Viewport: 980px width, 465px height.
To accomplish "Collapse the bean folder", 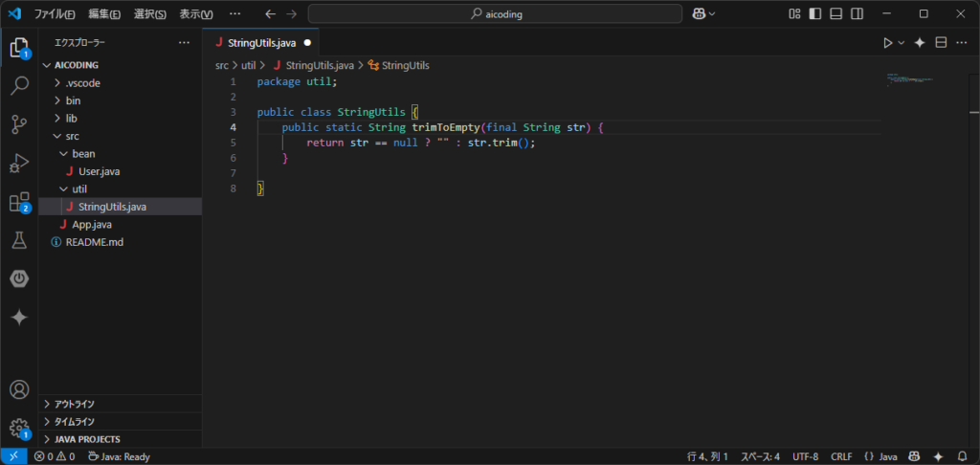I will 120,154.
